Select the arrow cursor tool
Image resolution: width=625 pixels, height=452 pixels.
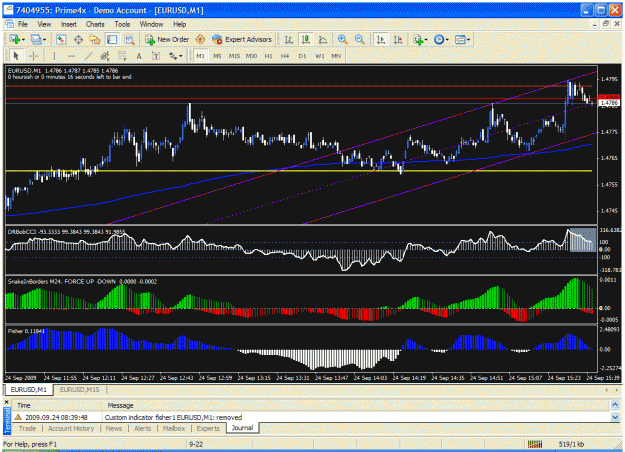[x=16, y=56]
